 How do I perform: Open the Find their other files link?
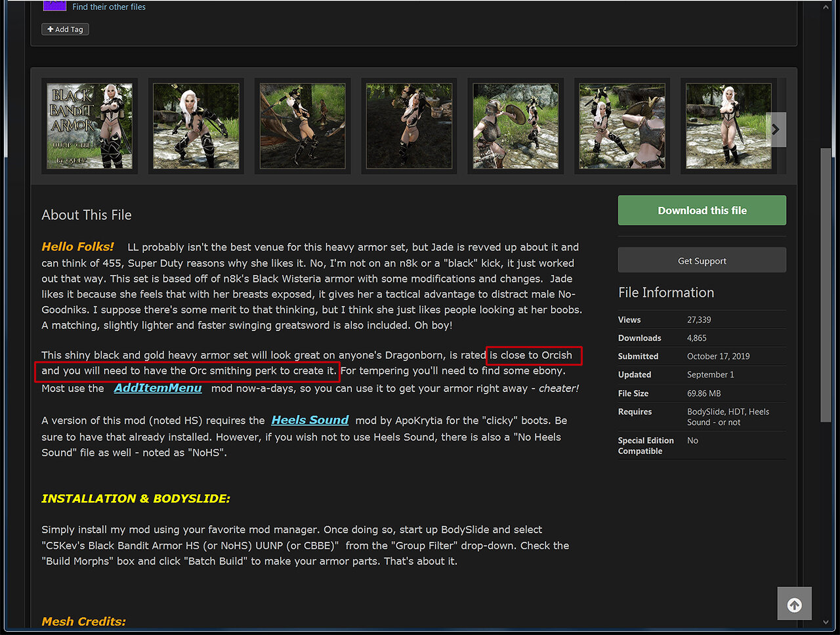click(109, 7)
